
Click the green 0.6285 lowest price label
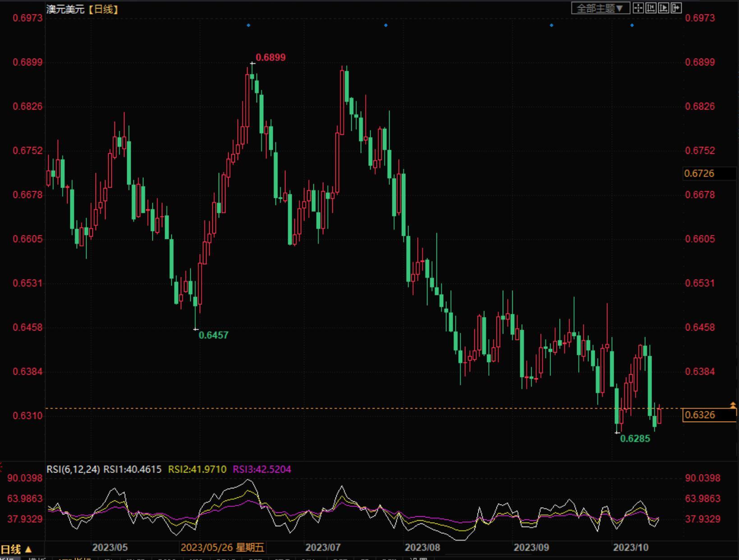point(635,438)
